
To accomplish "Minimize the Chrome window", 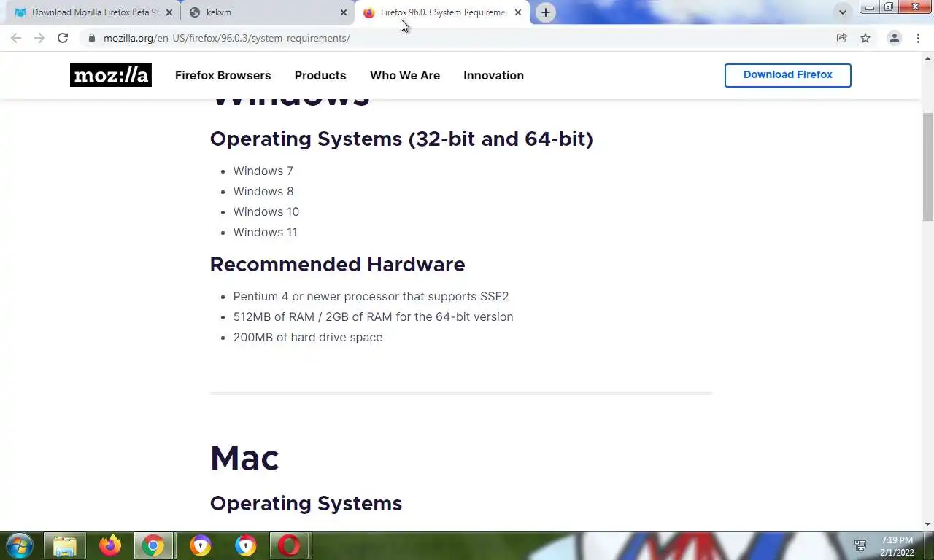I will [870, 7].
